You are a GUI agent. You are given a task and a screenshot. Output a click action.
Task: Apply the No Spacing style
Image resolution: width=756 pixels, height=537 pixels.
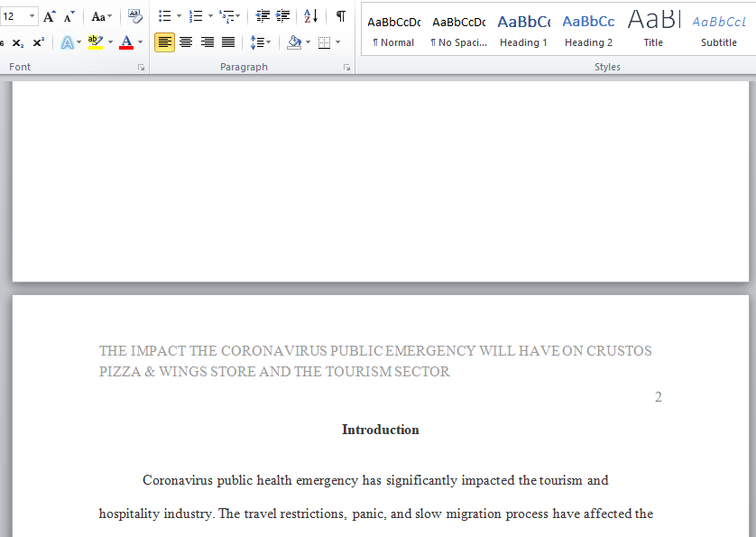[459, 32]
